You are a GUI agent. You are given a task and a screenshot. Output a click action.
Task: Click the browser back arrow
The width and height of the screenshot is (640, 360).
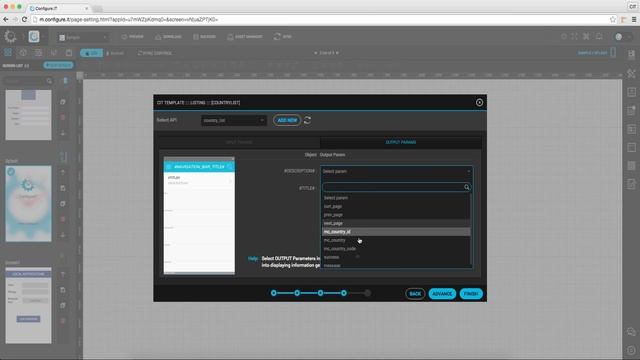click(6, 19)
